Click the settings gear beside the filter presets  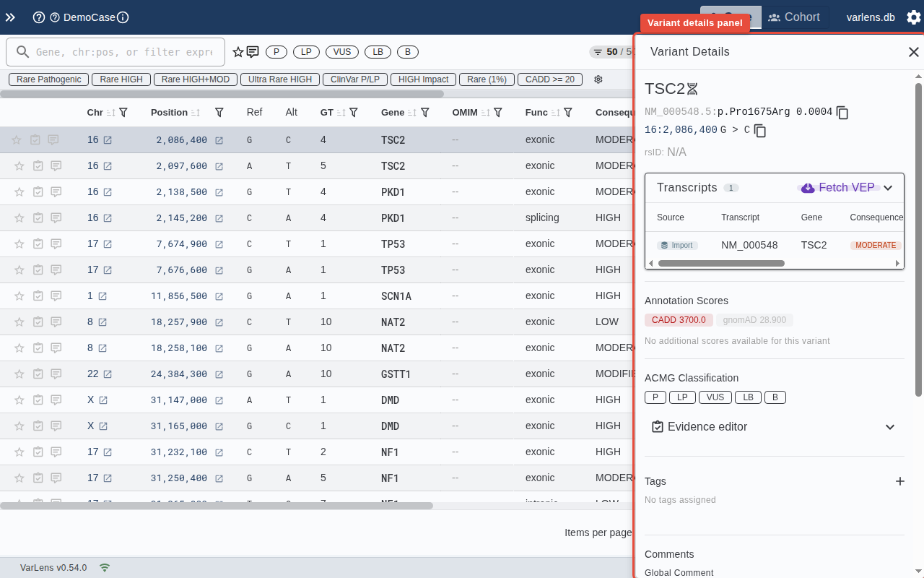point(598,79)
